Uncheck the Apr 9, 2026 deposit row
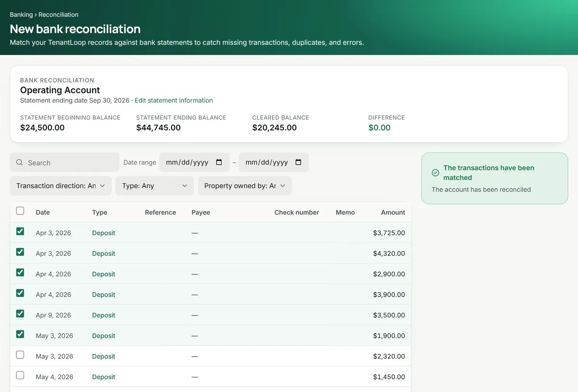Screen dimensions: 578x392 20,314
